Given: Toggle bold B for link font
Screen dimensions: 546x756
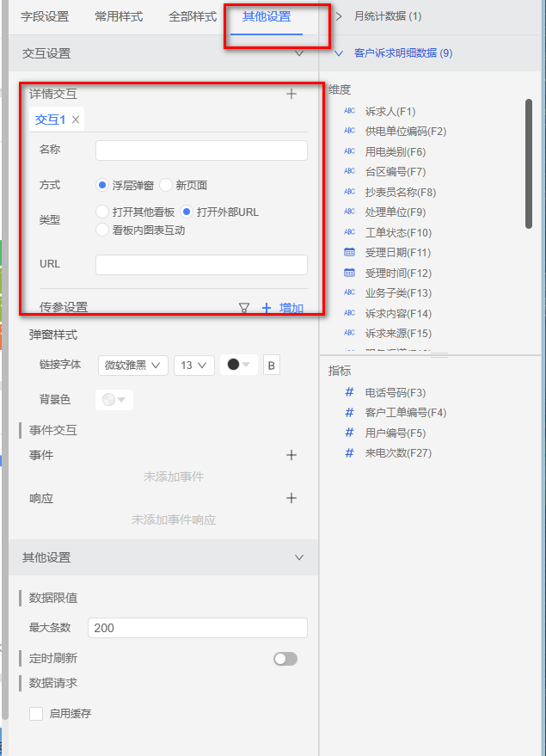Looking at the screenshot, I should coord(272,365).
